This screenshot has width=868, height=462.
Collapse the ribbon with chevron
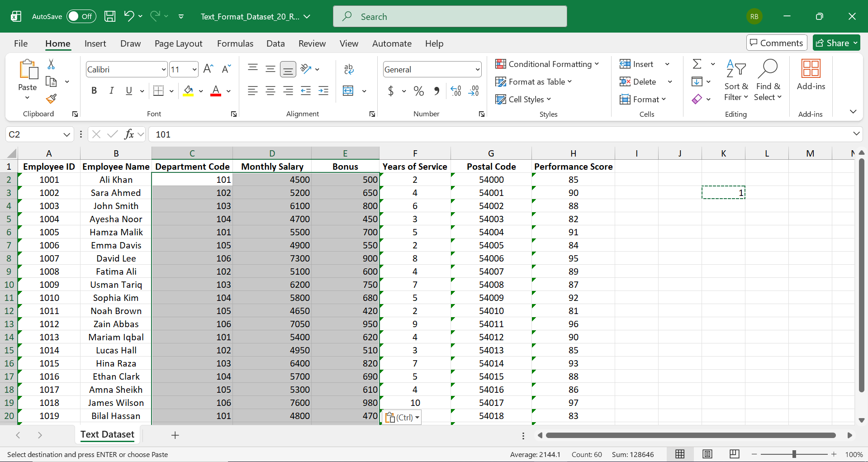pos(853,112)
